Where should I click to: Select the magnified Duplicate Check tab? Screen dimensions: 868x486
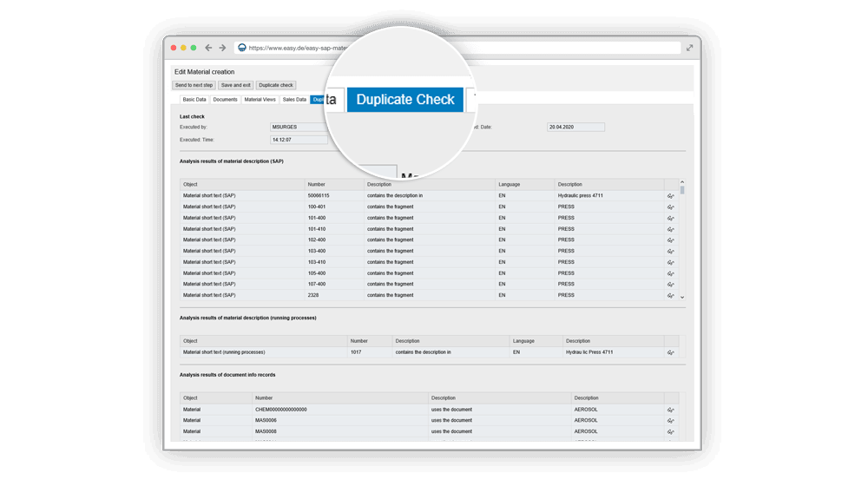(x=405, y=100)
